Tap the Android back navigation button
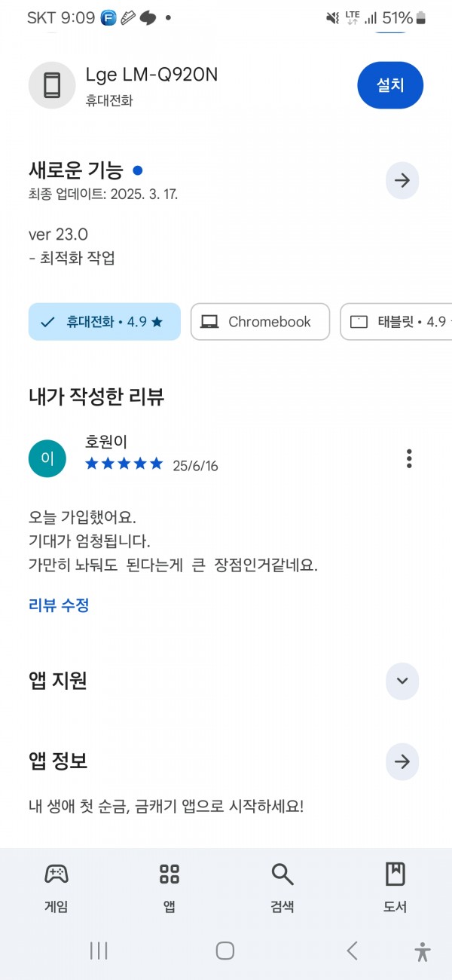The image size is (452, 980). click(352, 951)
